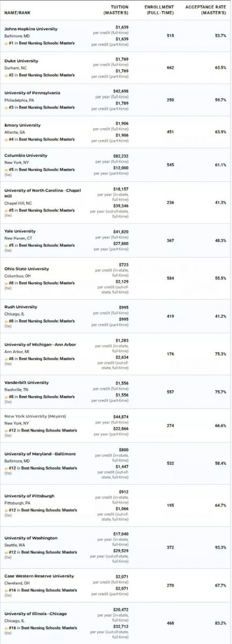Open Case Western Reserve University link
232x644 pixels.
[x=39, y=576]
